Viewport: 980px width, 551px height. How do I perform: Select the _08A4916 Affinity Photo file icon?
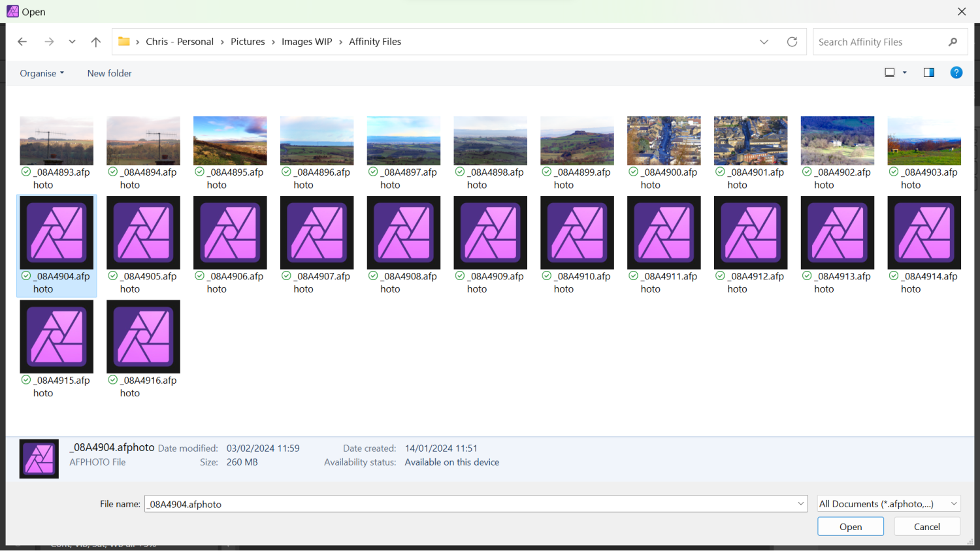[x=143, y=336]
